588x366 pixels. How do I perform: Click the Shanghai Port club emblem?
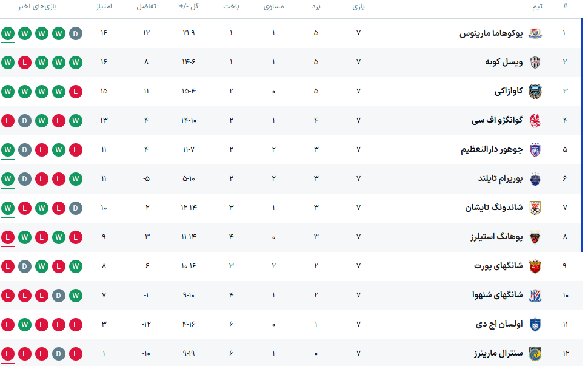click(535, 266)
